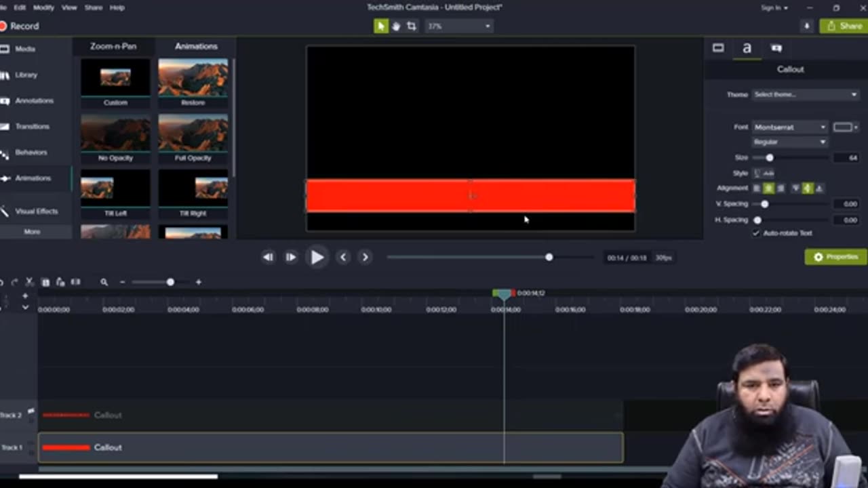
Task: Align text right horizontally
Action: pos(781,188)
